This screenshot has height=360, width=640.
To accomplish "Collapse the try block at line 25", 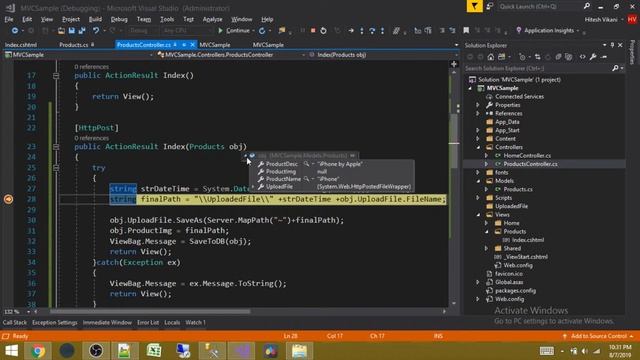I will point(56,168).
